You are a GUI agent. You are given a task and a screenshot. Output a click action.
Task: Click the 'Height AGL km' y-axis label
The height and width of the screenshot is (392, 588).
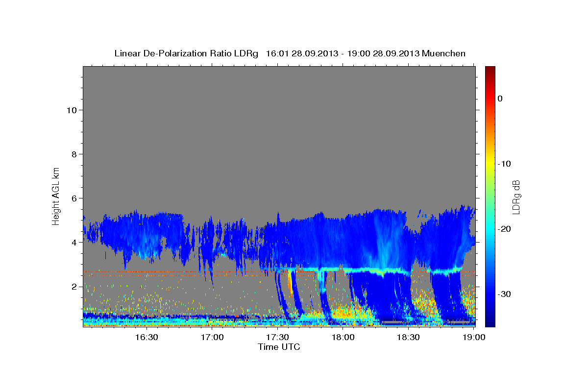point(56,196)
